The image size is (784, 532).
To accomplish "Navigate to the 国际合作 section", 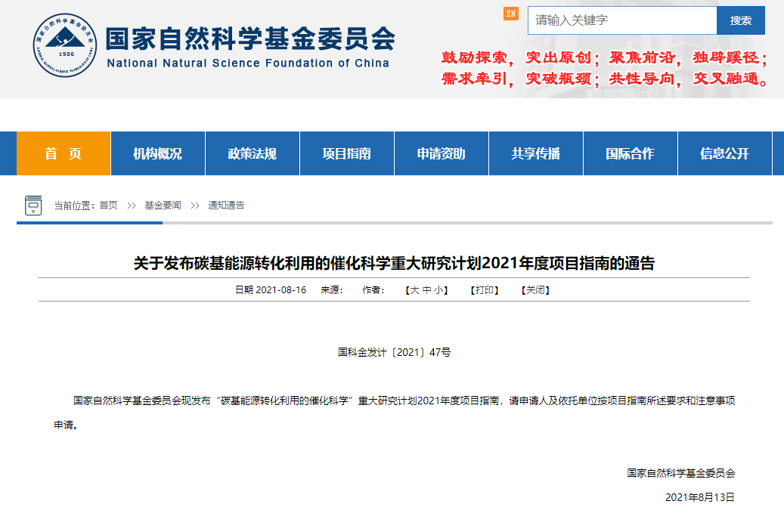I will tap(630, 153).
